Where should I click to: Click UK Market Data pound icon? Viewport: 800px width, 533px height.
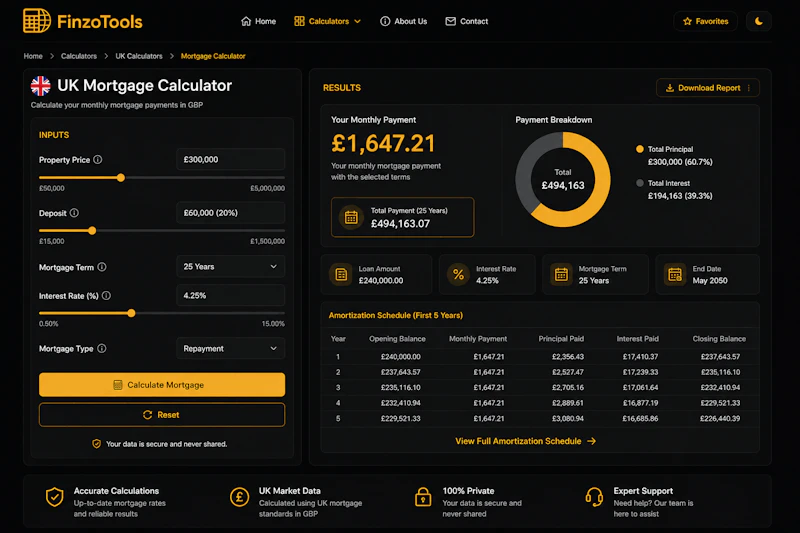tap(239, 497)
